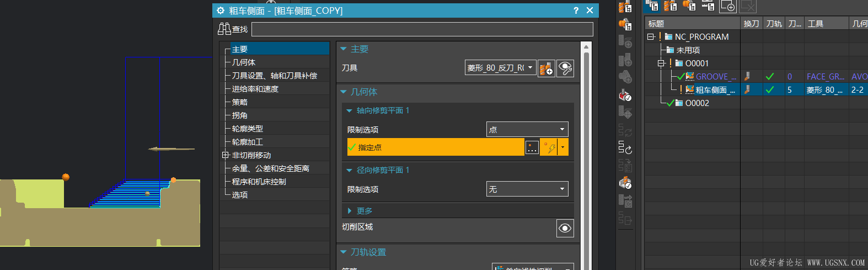Image resolution: width=868 pixels, height=270 pixels.
Task: Open the point dialog icon in Specify Point row
Action: point(532,147)
